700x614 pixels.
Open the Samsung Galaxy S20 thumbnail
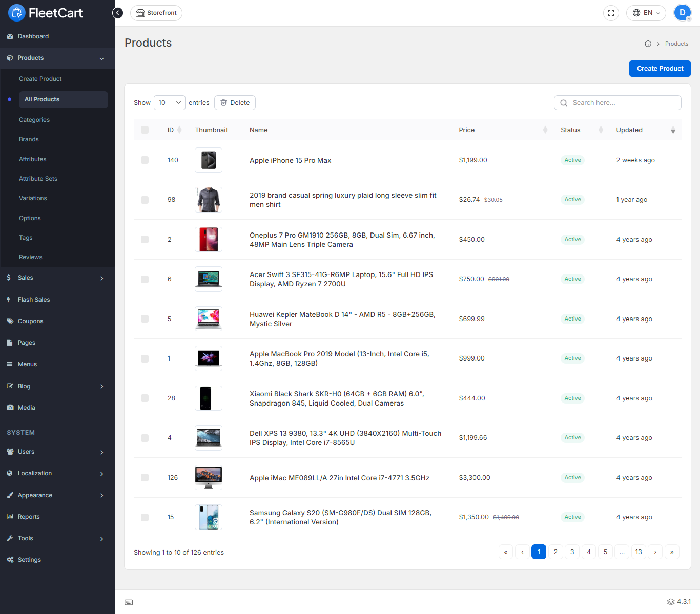point(209,517)
